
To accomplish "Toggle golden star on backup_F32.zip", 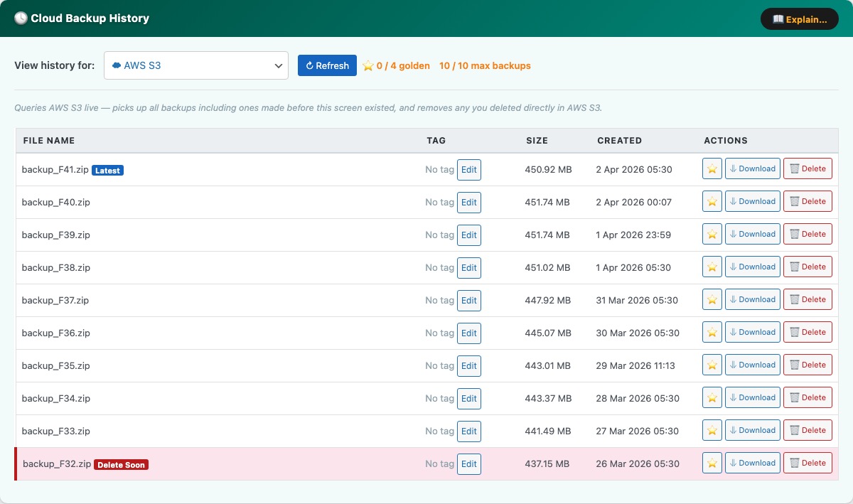I will point(712,463).
